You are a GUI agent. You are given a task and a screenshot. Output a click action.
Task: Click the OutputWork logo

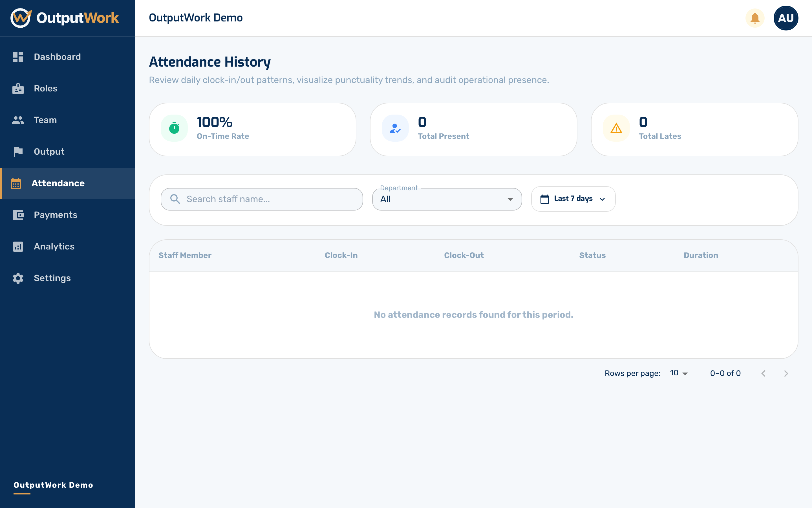click(x=64, y=18)
